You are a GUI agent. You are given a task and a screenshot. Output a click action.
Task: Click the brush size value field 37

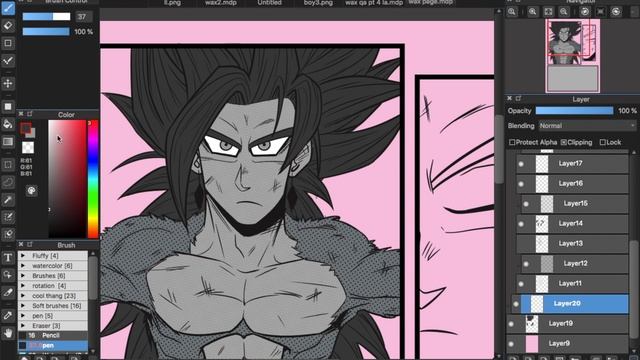click(x=83, y=17)
